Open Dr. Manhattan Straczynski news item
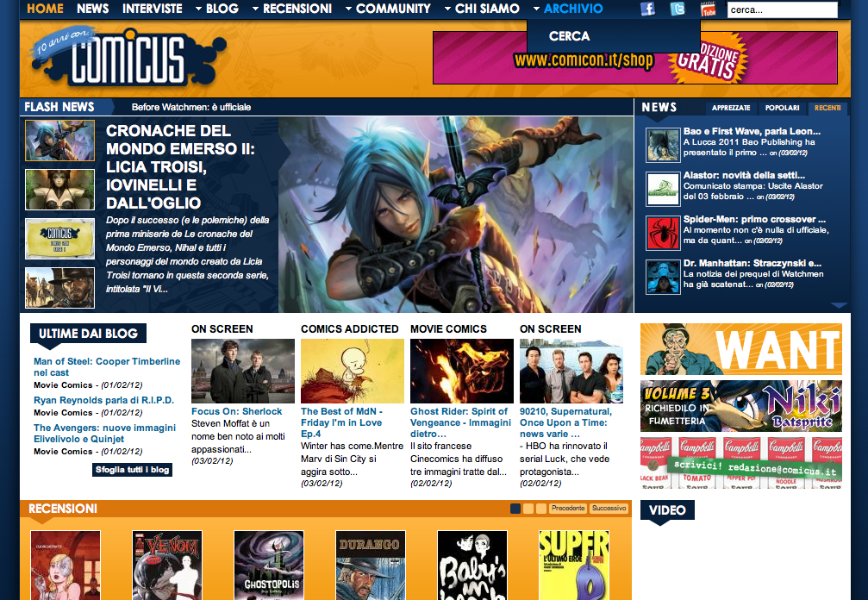This screenshot has height=600, width=868. click(x=752, y=263)
